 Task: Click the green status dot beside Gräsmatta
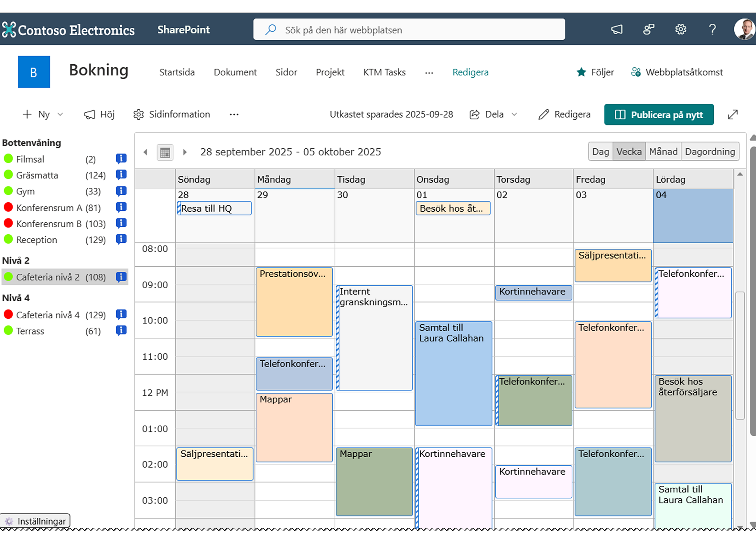(9, 175)
